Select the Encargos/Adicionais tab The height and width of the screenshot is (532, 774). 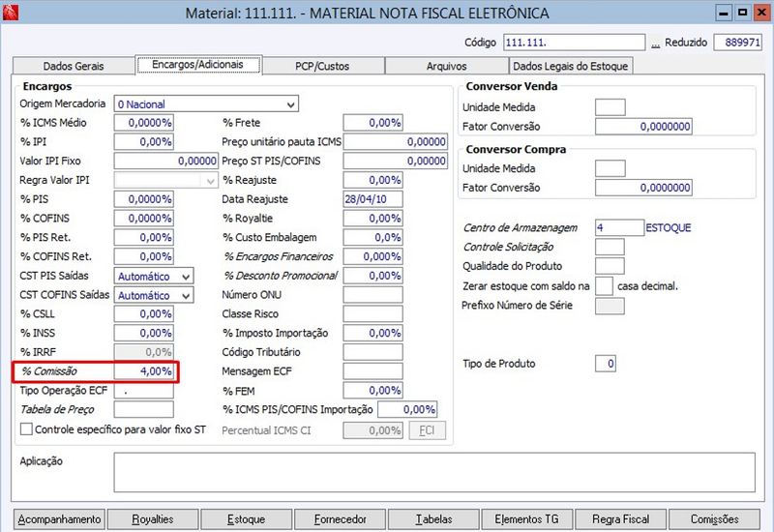coord(198,65)
